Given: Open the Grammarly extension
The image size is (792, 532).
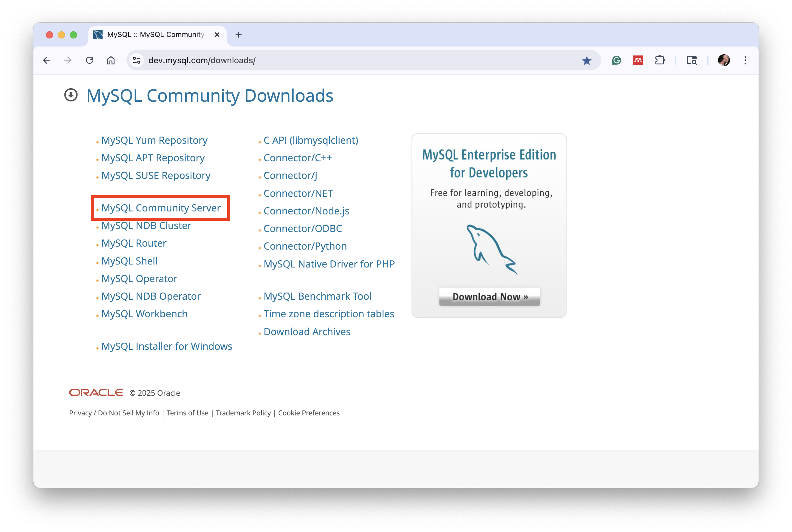Looking at the screenshot, I should coord(616,61).
